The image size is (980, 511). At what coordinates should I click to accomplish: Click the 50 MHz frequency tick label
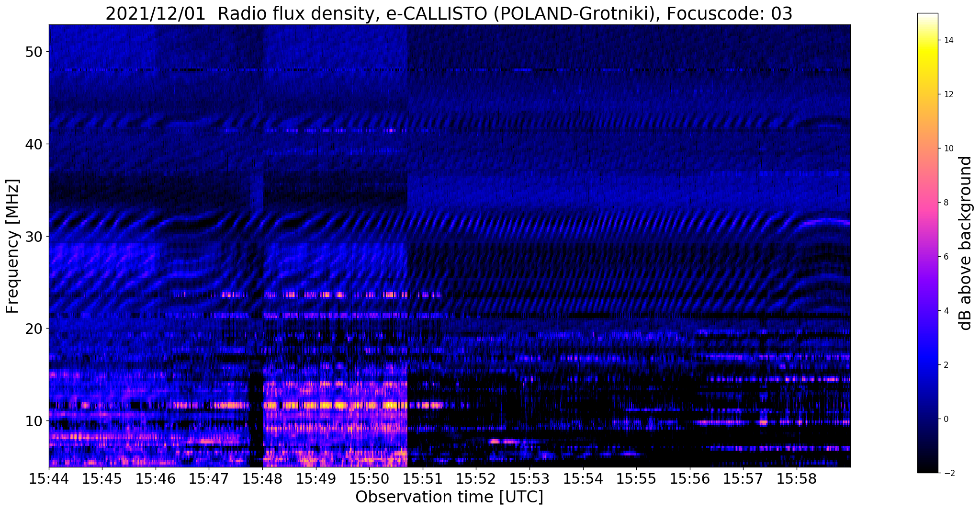coord(33,52)
